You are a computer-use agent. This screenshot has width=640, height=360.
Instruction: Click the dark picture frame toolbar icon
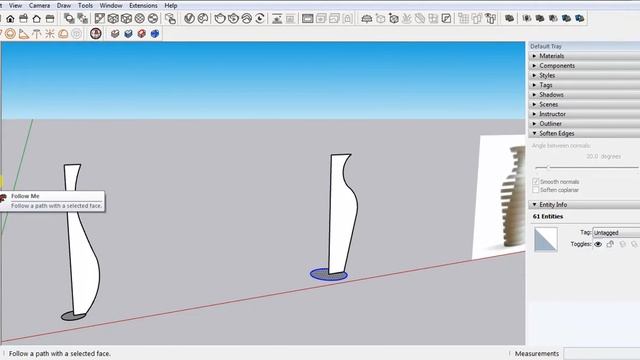point(308,18)
